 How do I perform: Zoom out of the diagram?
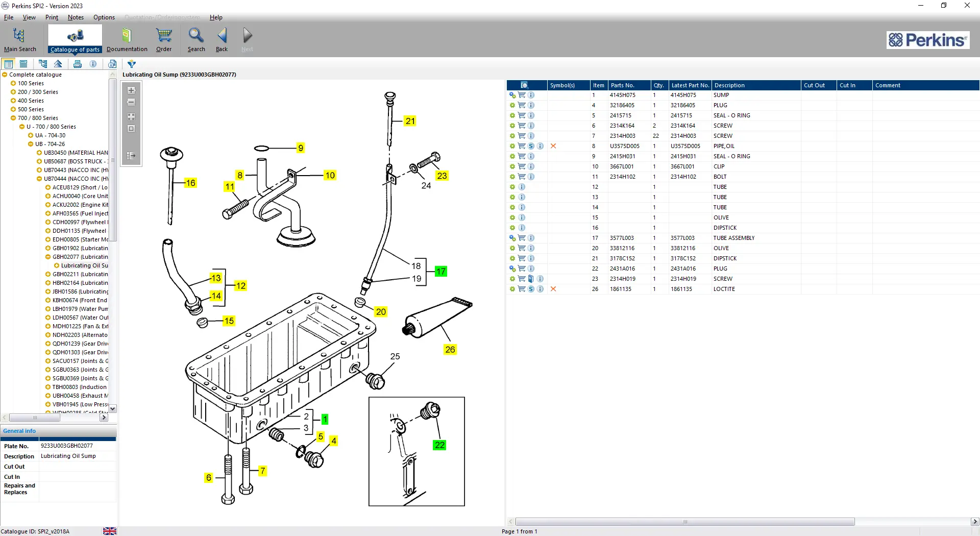point(131,103)
